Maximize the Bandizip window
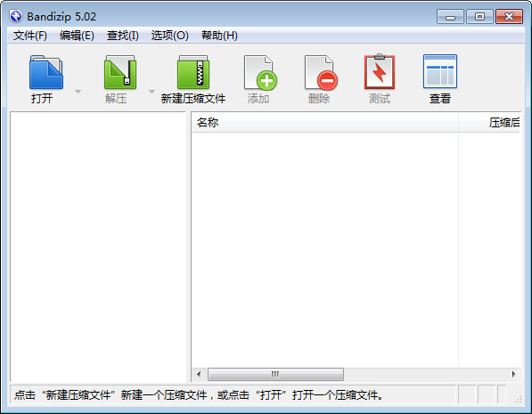532x414 pixels. (x=479, y=17)
